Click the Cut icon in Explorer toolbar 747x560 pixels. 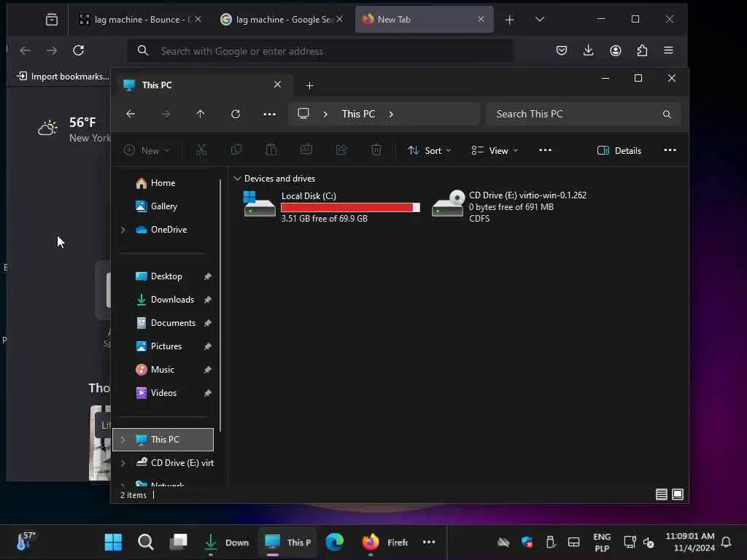tap(201, 150)
